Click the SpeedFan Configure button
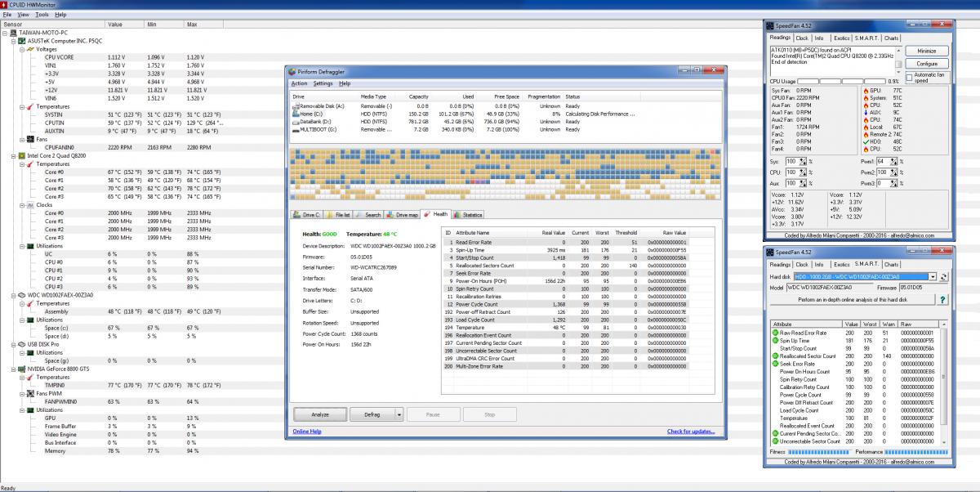Image resolution: width=980 pixels, height=492 pixels. (927, 63)
